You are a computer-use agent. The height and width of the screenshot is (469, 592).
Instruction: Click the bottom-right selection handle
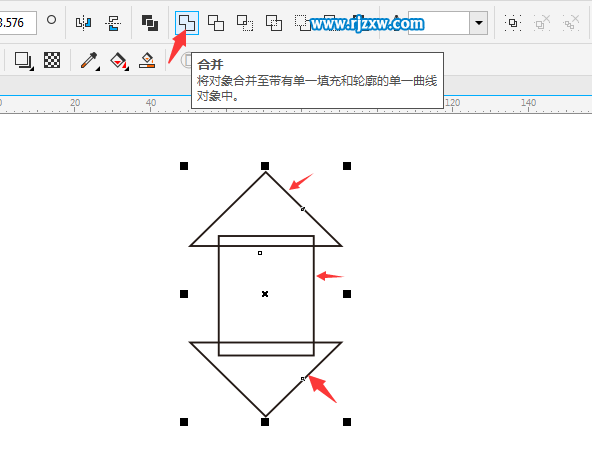(347, 422)
